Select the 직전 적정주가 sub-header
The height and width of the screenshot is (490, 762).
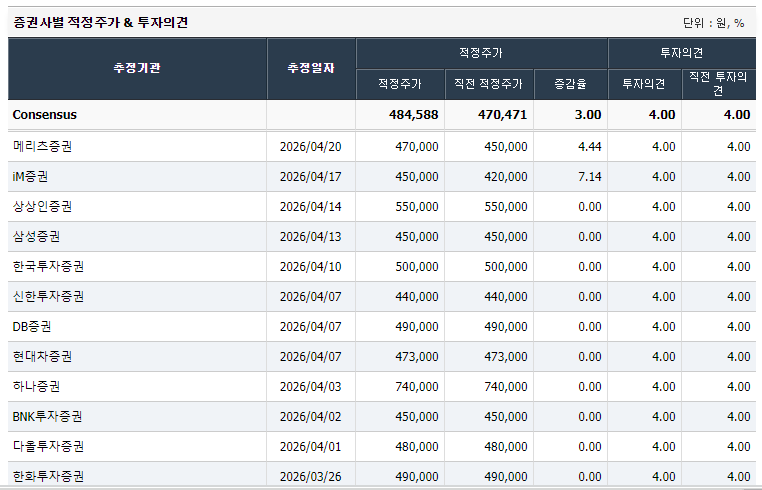point(488,84)
